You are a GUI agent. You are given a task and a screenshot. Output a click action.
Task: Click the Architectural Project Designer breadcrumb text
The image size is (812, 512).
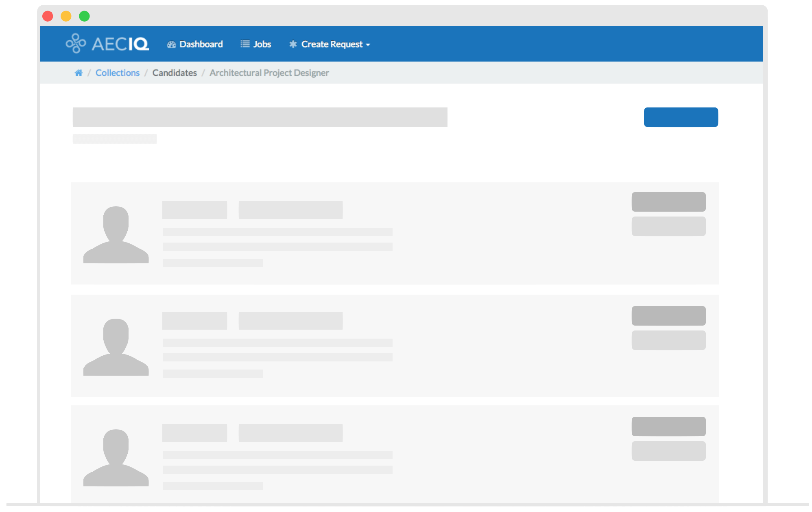click(269, 73)
